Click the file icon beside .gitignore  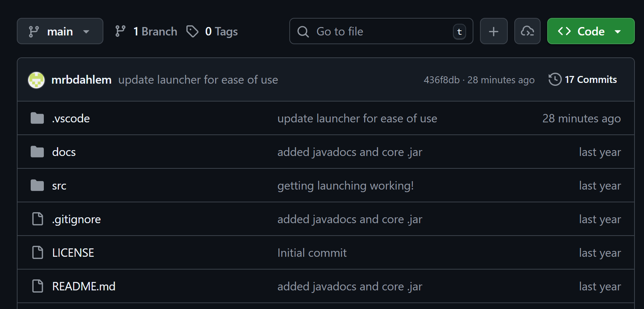tap(37, 219)
